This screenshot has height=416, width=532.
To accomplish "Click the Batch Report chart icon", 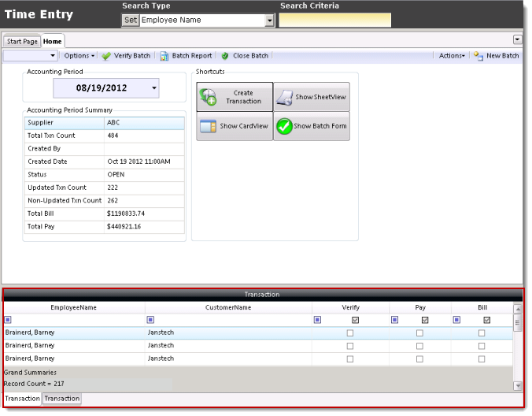I will (164, 56).
